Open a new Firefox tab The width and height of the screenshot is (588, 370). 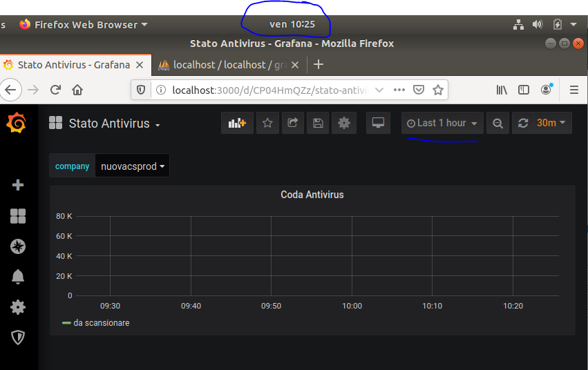click(319, 64)
